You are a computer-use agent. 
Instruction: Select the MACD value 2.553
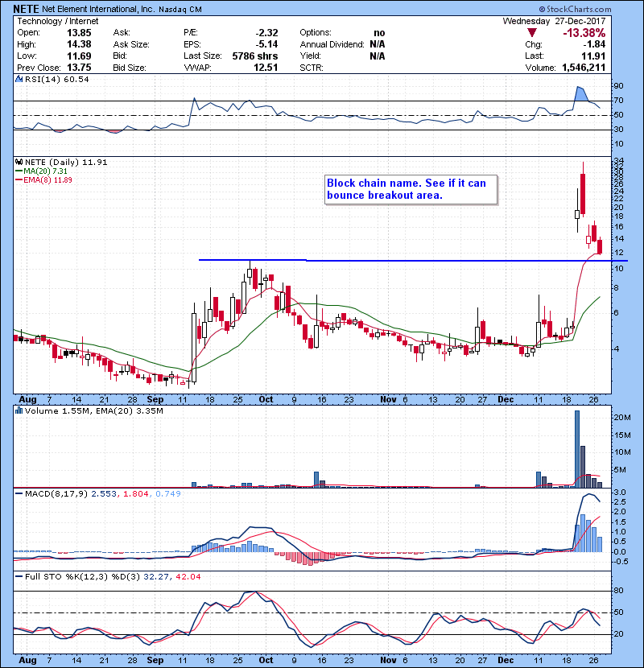point(104,494)
